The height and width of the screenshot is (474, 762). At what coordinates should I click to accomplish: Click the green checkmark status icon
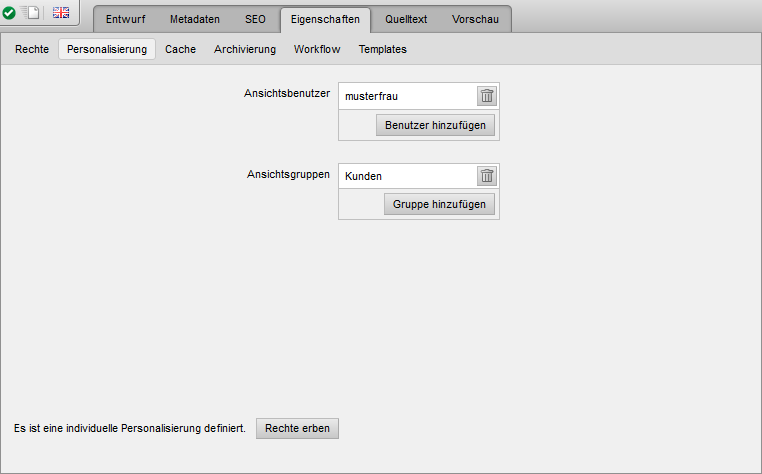point(9,13)
